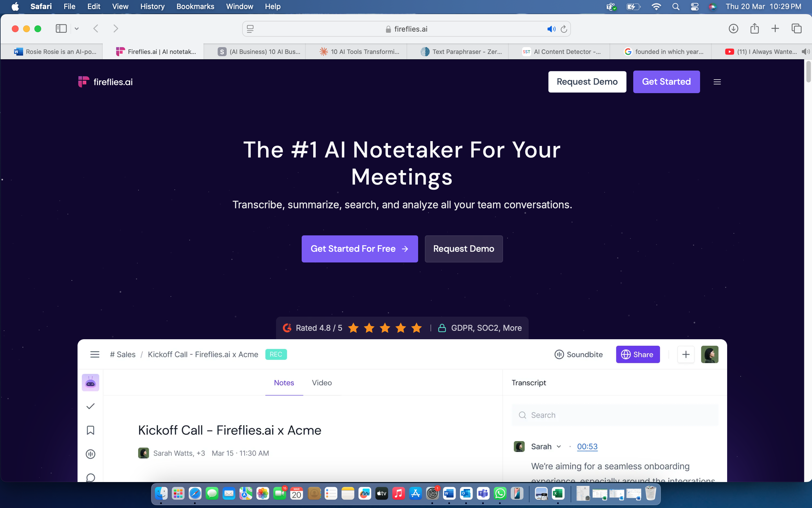Image resolution: width=812 pixels, height=508 pixels.
Task: Open Control Center in menu bar
Action: [694, 6]
